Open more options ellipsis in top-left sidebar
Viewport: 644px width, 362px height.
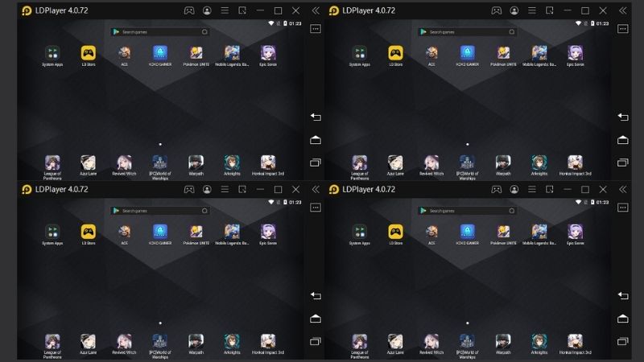pos(316,29)
